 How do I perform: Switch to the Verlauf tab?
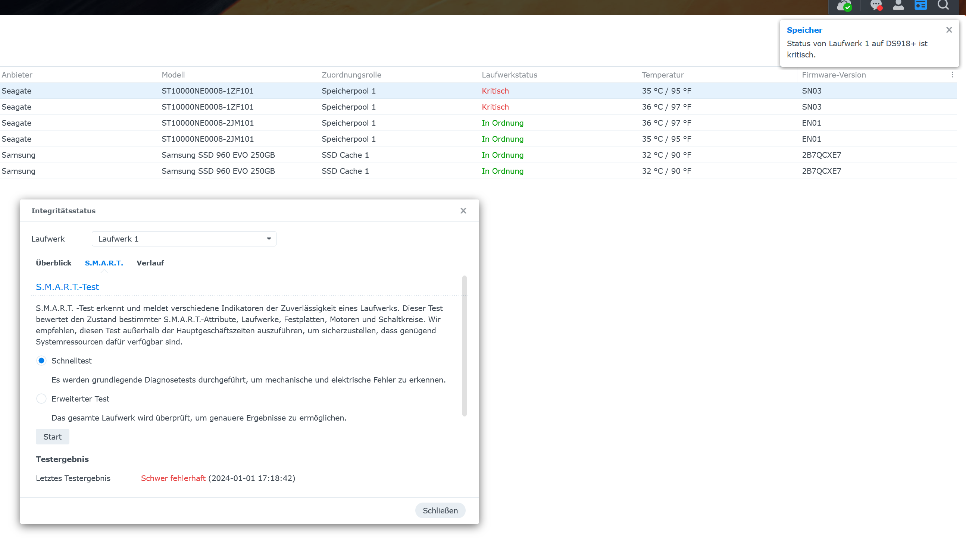point(150,263)
